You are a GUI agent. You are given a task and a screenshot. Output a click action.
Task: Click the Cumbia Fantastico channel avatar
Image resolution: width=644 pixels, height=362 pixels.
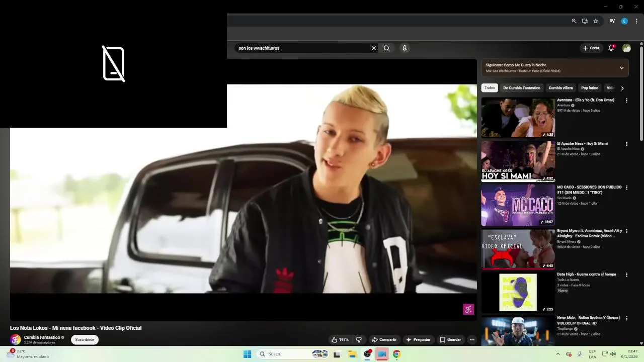tap(16, 340)
